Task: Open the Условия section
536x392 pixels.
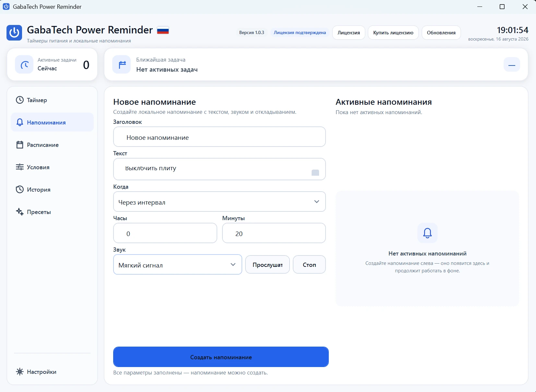Action: pyautogui.click(x=52, y=167)
